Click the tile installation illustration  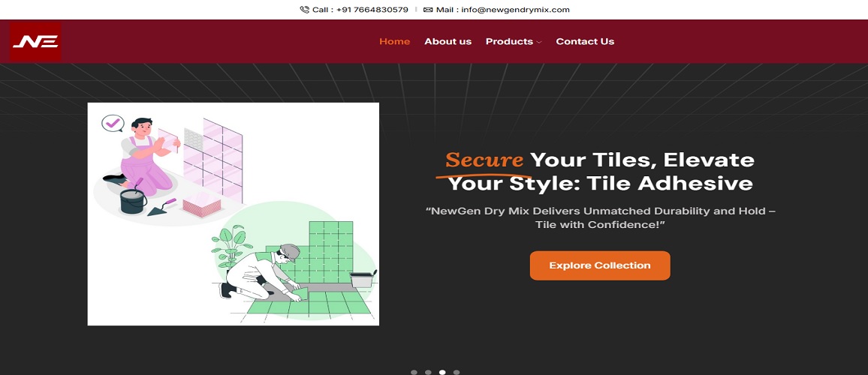[233, 214]
